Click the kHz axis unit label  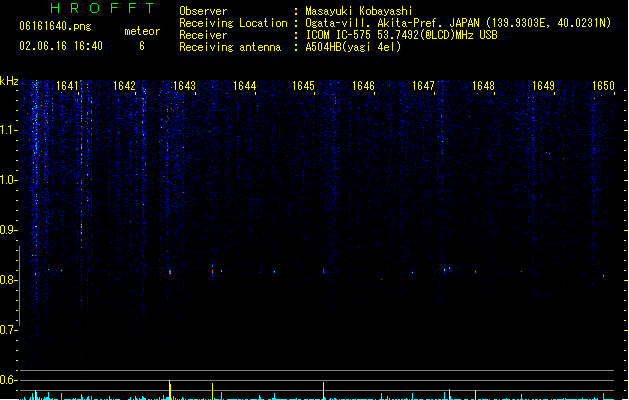[x=9, y=81]
